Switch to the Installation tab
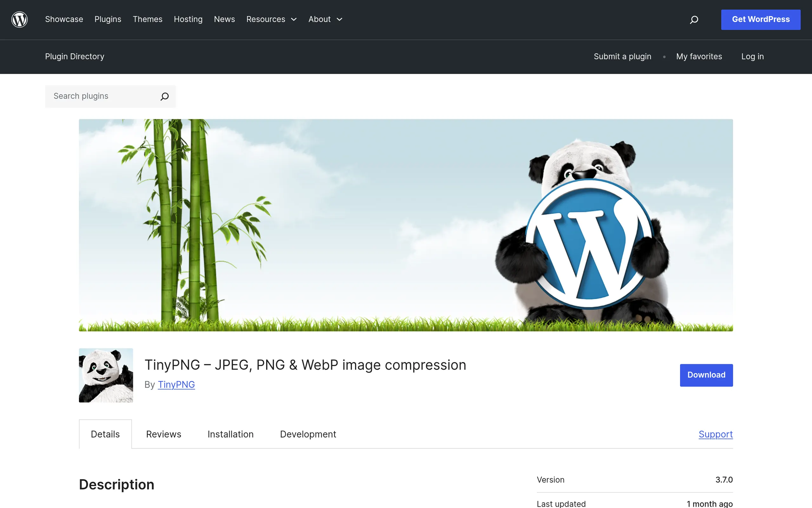812x508 pixels. pyautogui.click(x=231, y=434)
